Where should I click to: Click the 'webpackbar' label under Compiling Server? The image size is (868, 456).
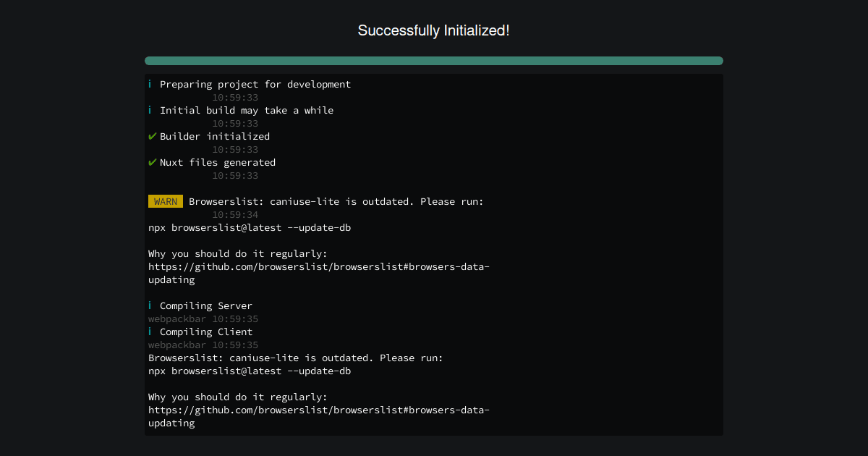pyautogui.click(x=176, y=318)
